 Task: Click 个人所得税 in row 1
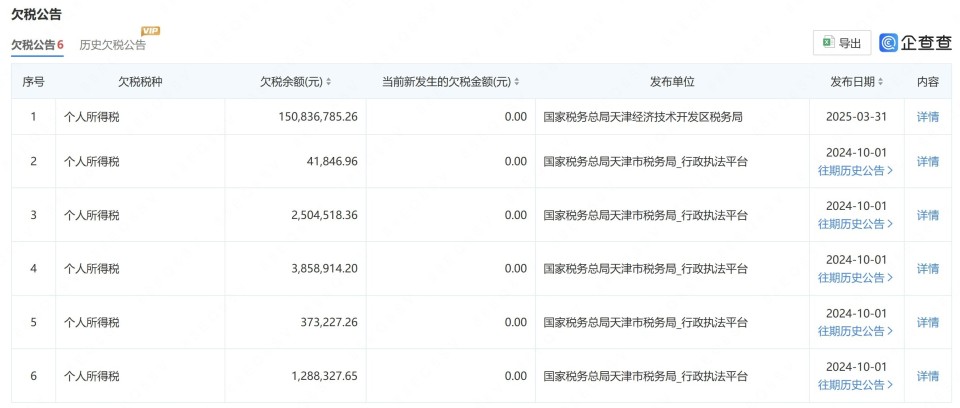tap(92, 117)
